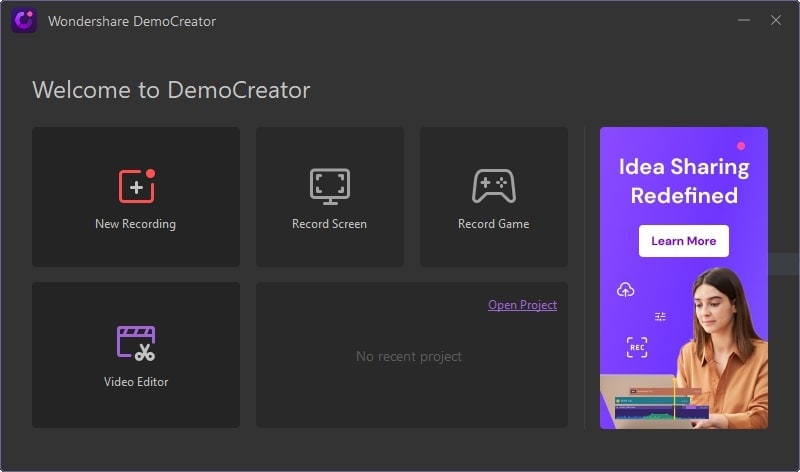Click the Record Game label text

493,223
